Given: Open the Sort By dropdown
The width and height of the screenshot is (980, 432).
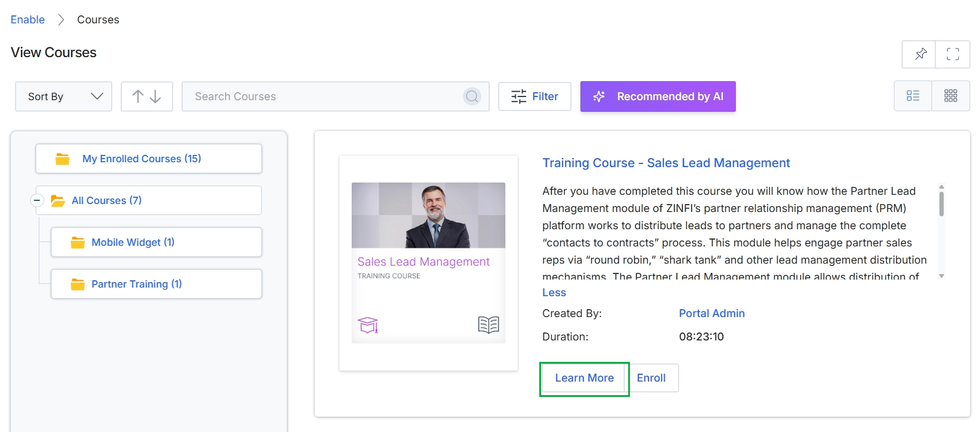Looking at the screenshot, I should (x=64, y=96).
